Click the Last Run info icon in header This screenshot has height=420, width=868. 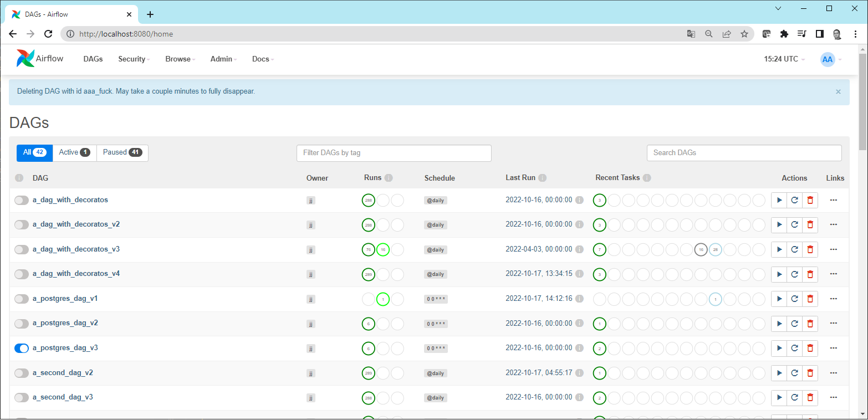pos(542,178)
